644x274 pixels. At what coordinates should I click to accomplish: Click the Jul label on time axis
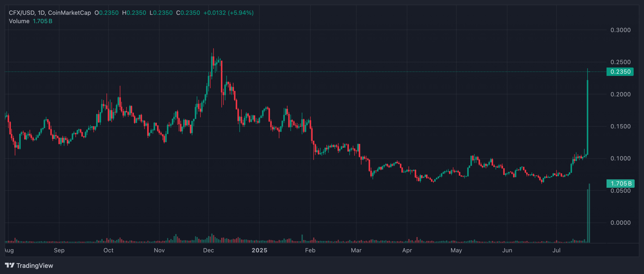pos(556,250)
